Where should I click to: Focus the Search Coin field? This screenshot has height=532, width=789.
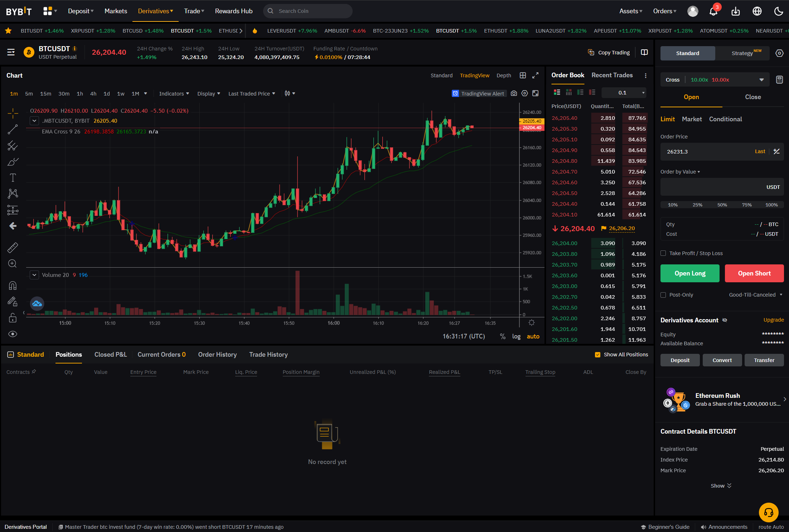308,11
